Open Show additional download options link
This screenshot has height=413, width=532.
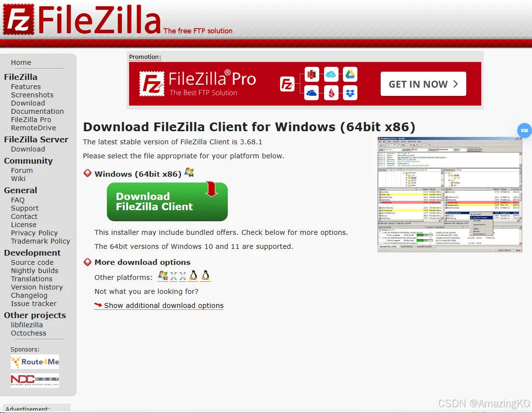164,306
